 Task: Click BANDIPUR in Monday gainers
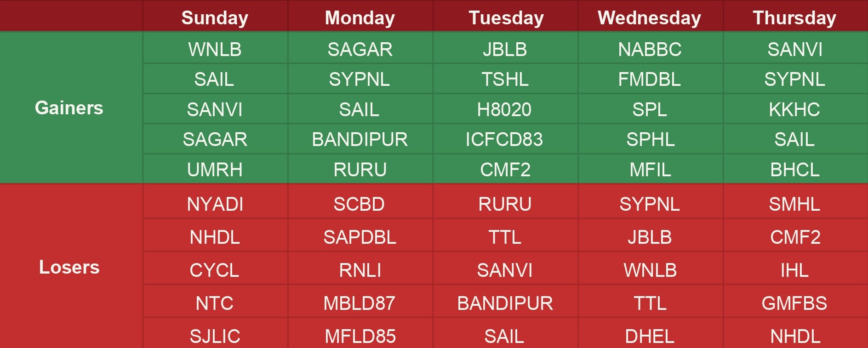click(360, 139)
